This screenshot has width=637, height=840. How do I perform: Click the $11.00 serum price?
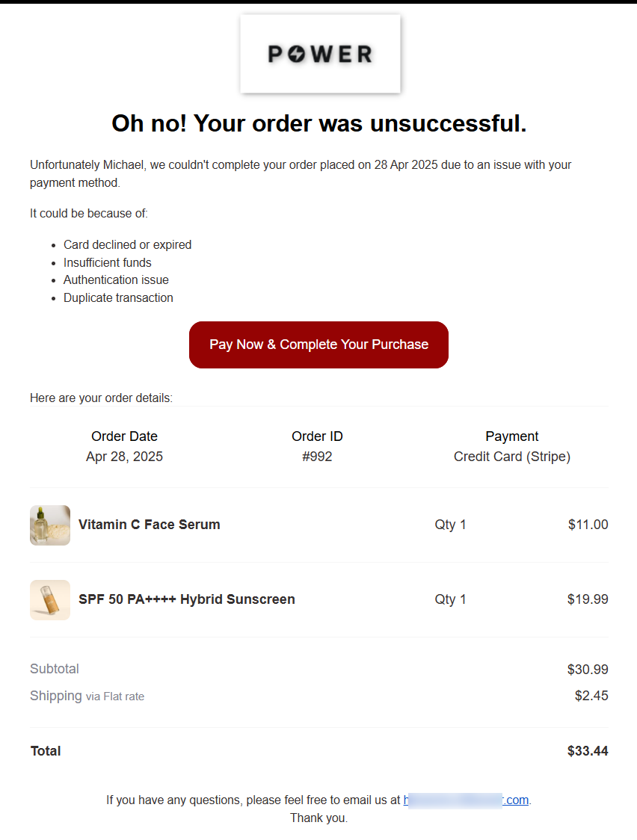tap(588, 525)
